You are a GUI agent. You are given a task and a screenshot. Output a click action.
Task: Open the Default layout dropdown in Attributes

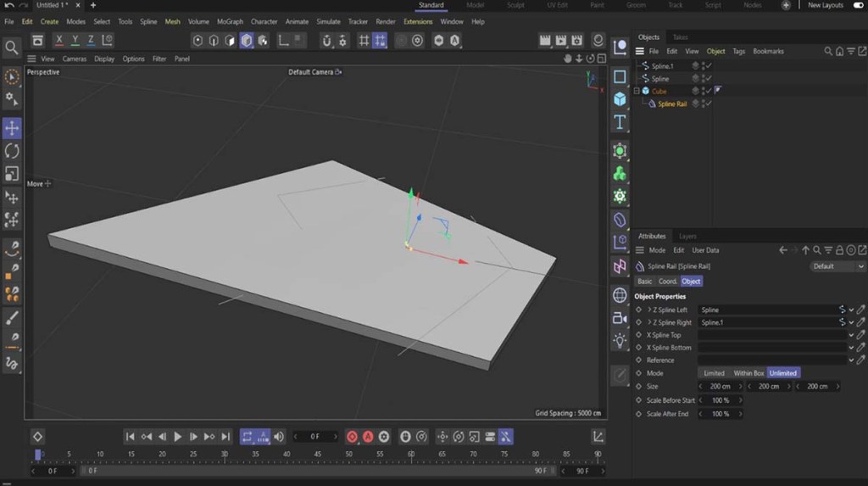(x=837, y=266)
